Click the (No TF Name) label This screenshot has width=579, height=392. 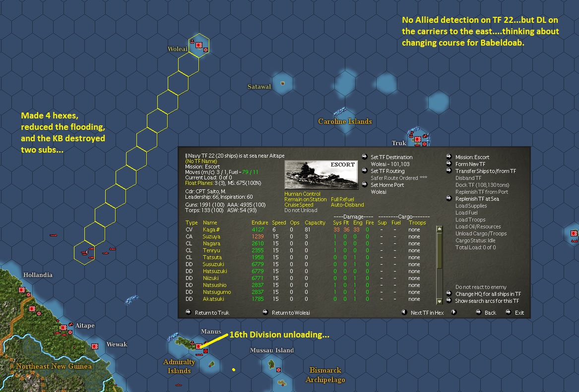tap(201, 161)
